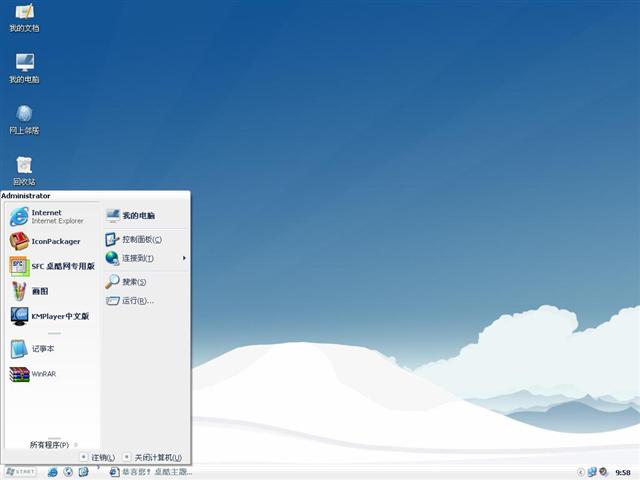Launch Internet Explorer from the start menu
The image size is (640, 480).
click(52, 216)
